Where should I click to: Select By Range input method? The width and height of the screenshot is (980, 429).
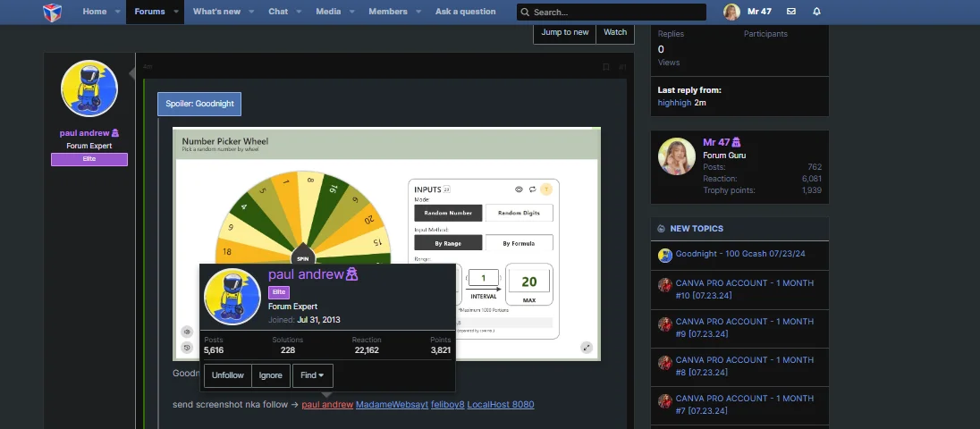(448, 243)
